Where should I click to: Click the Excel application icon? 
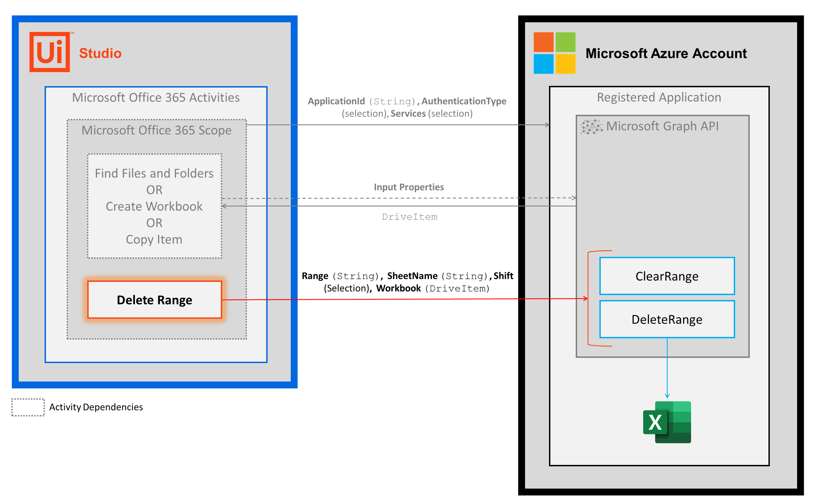pos(667,422)
